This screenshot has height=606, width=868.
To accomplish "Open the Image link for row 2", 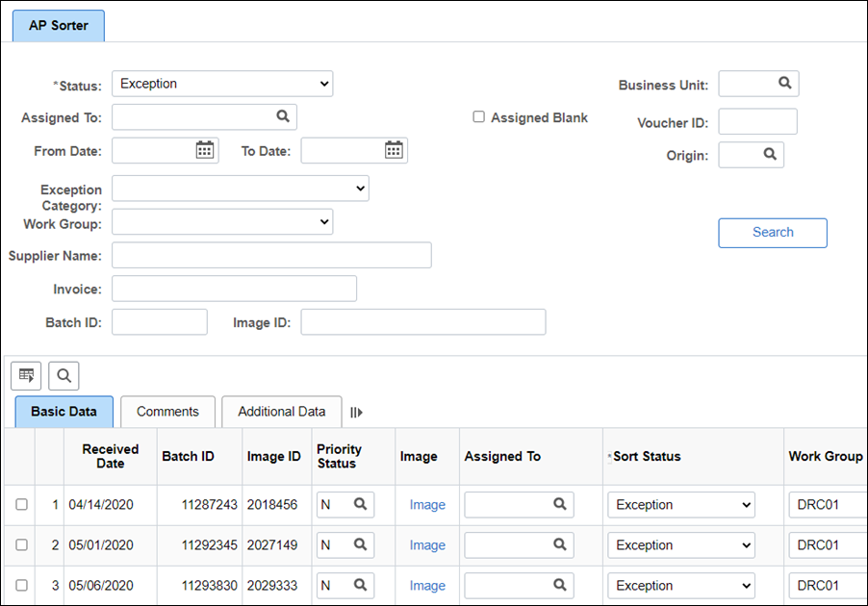I will 427,545.
